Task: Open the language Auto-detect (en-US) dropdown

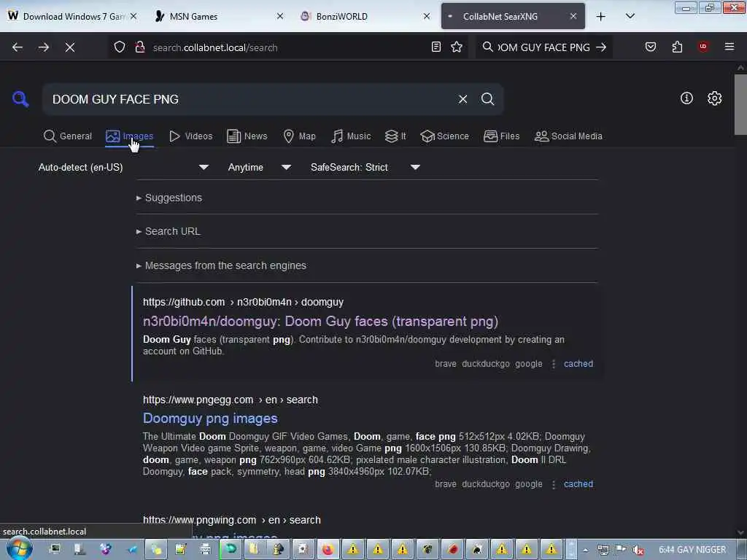Action: 123,167
